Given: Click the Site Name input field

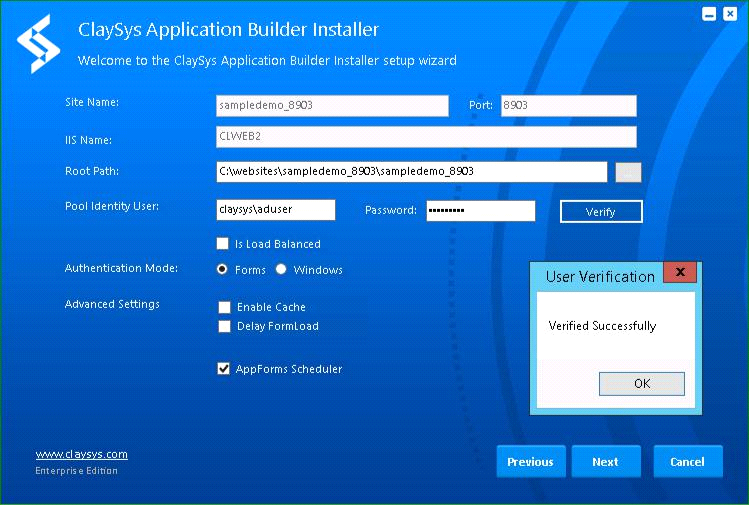Looking at the screenshot, I should (x=332, y=106).
